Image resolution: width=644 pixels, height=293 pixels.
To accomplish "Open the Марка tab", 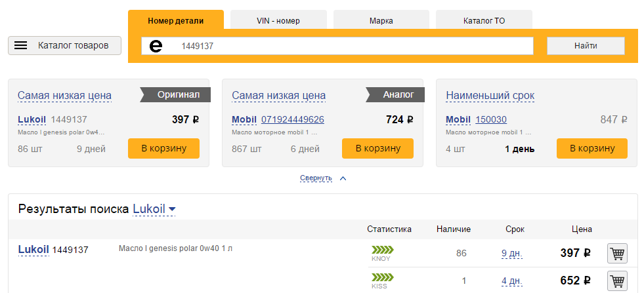I will [x=381, y=20].
